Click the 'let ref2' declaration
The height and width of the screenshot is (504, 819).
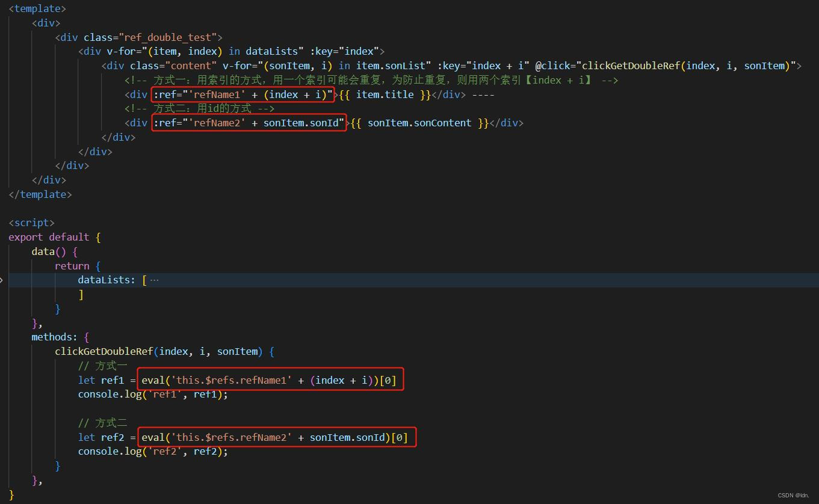(100, 437)
